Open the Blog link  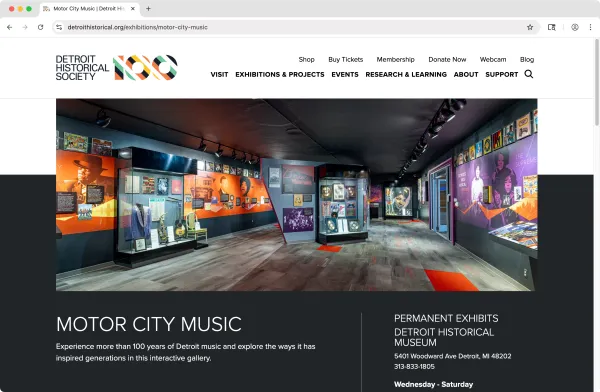527,59
